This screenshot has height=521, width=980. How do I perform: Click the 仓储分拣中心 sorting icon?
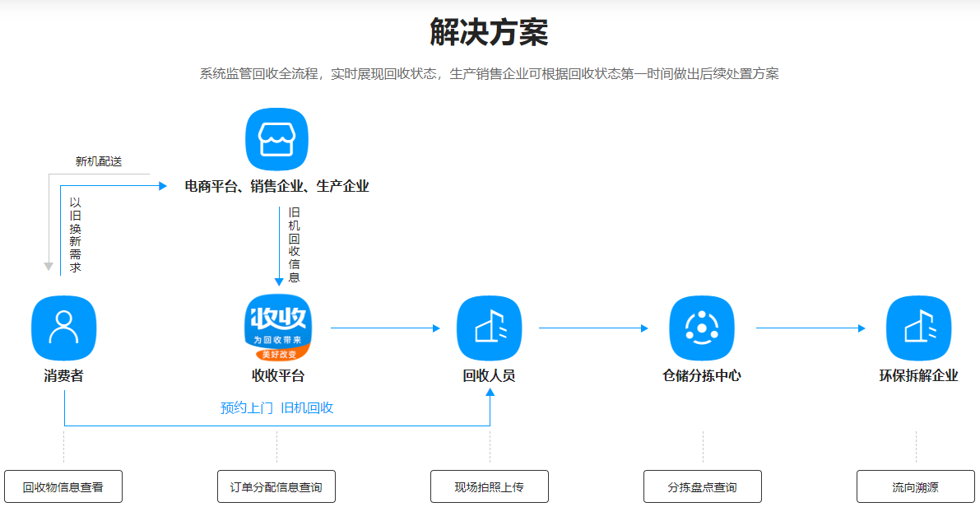click(x=702, y=327)
